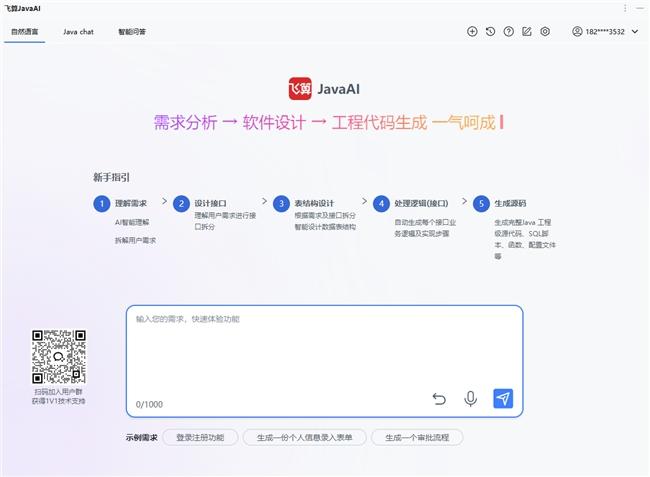Click the 示例需求 label
Screen dimensions: 650x477
pyautogui.click(x=142, y=438)
